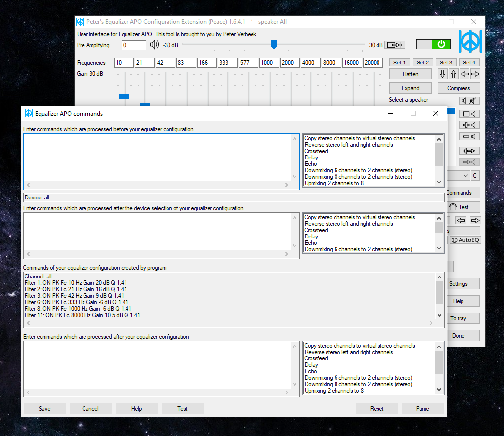Select the Set 3 preset button
The width and height of the screenshot is (504, 436).
(446, 62)
